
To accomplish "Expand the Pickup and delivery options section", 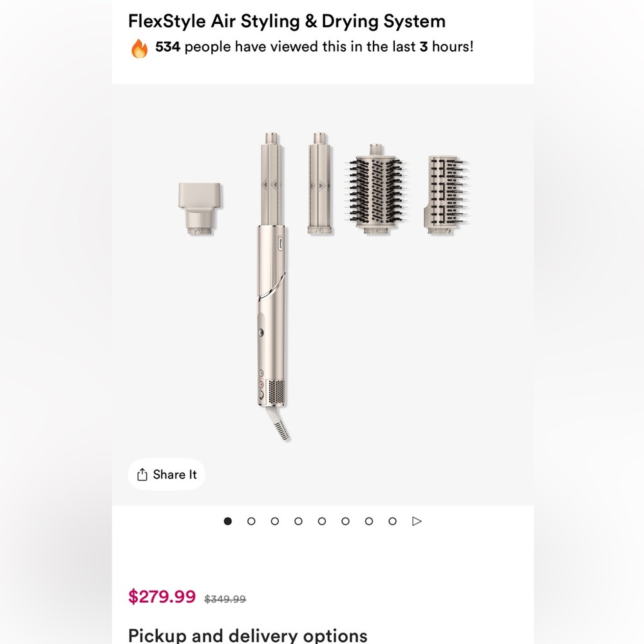I will coord(247,635).
